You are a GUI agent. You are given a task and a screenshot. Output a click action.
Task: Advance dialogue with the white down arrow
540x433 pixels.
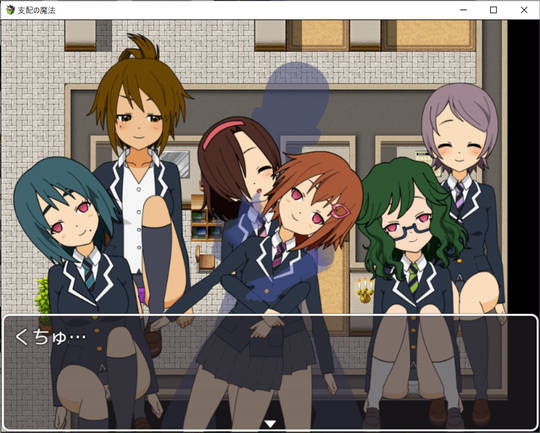click(270, 424)
